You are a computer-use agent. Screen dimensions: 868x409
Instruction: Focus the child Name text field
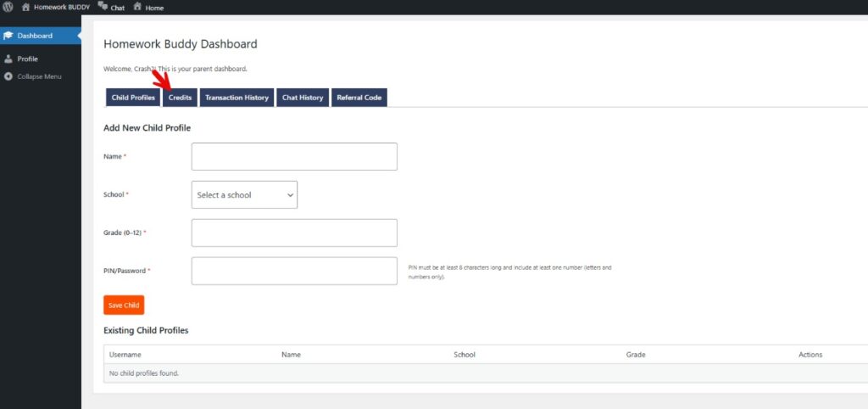(x=294, y=156)
